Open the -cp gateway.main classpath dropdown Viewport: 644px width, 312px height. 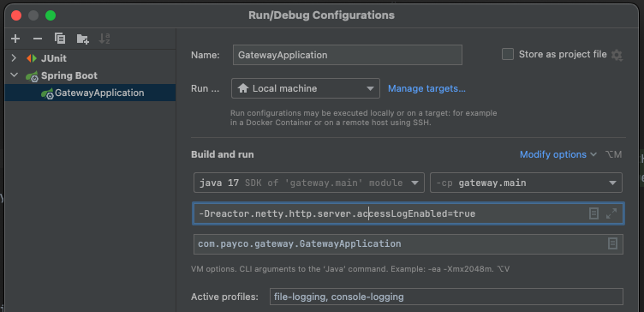(x=526, y=183)
